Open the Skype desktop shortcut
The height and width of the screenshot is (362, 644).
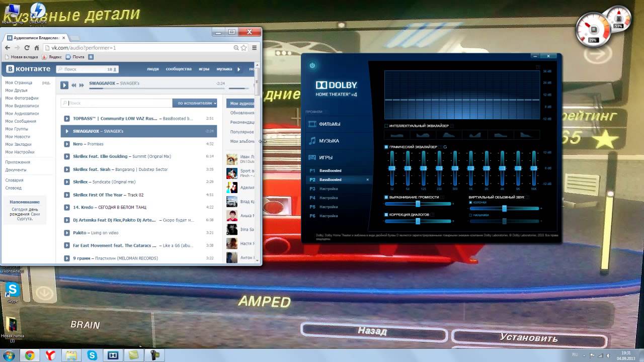point(12,293)
